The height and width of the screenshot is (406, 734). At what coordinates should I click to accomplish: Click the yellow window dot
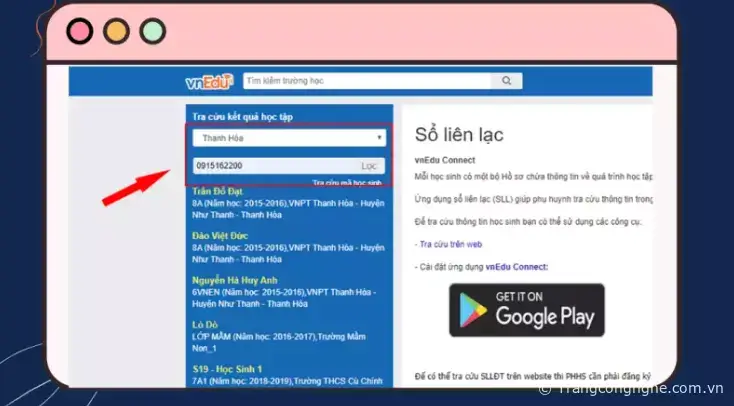coord(116,31)
